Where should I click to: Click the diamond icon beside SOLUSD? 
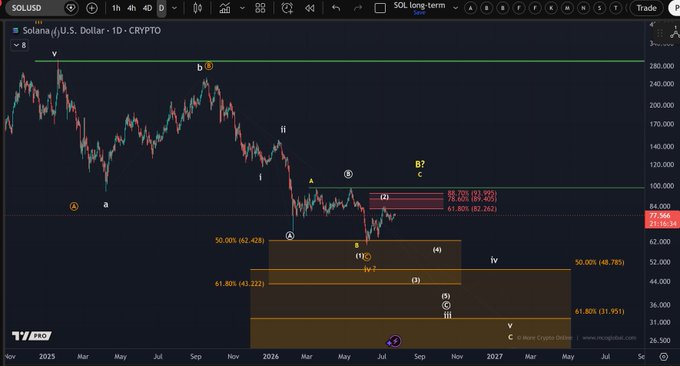coord(71,8)
